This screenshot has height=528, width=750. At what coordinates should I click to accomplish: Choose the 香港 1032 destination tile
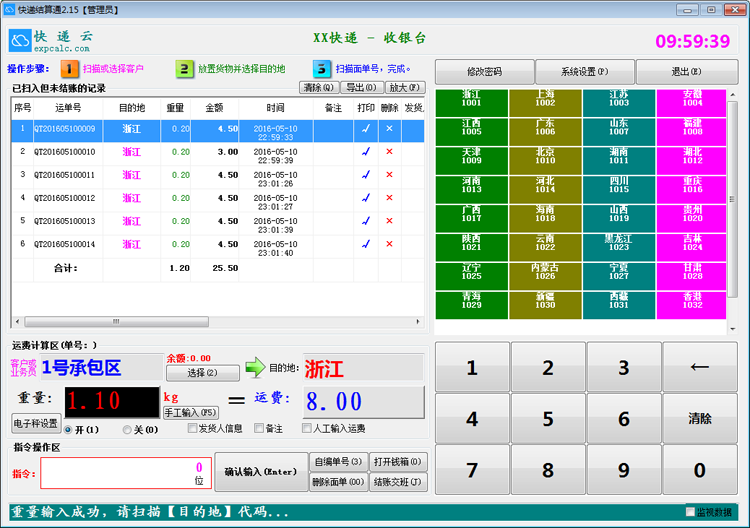[692, 305]
